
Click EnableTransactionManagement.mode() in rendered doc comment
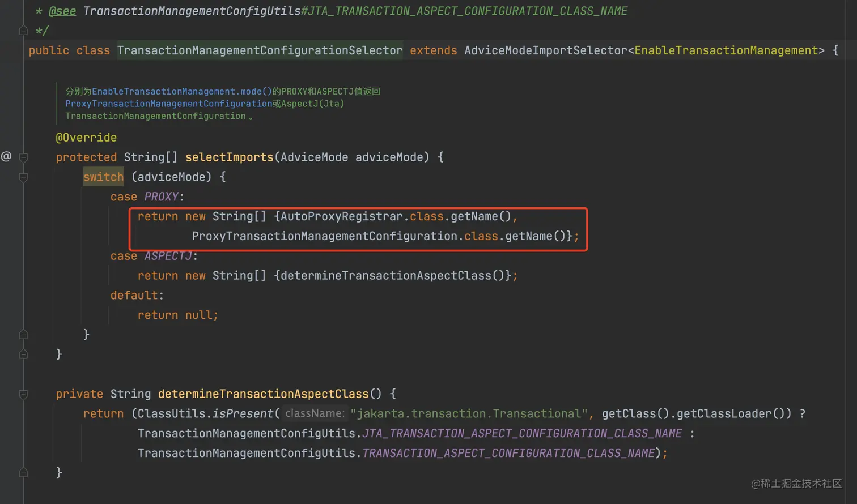point(182,91)
